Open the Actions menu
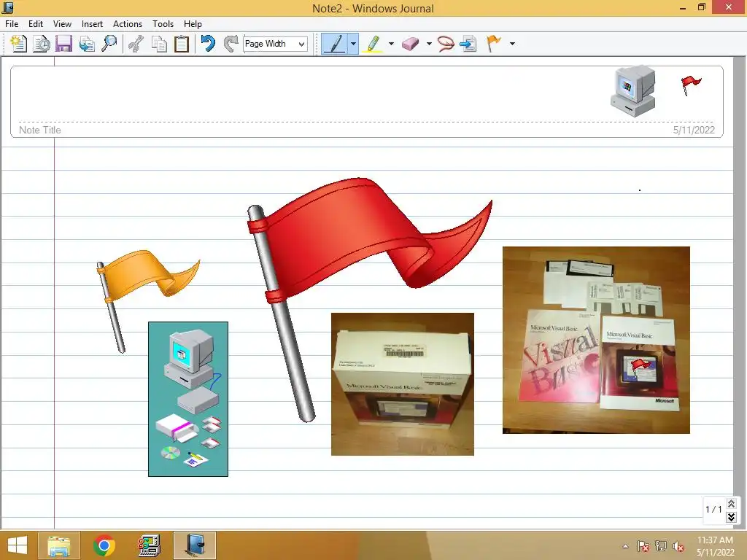This screenshot has height=560, width=747. tap(128, 24)
